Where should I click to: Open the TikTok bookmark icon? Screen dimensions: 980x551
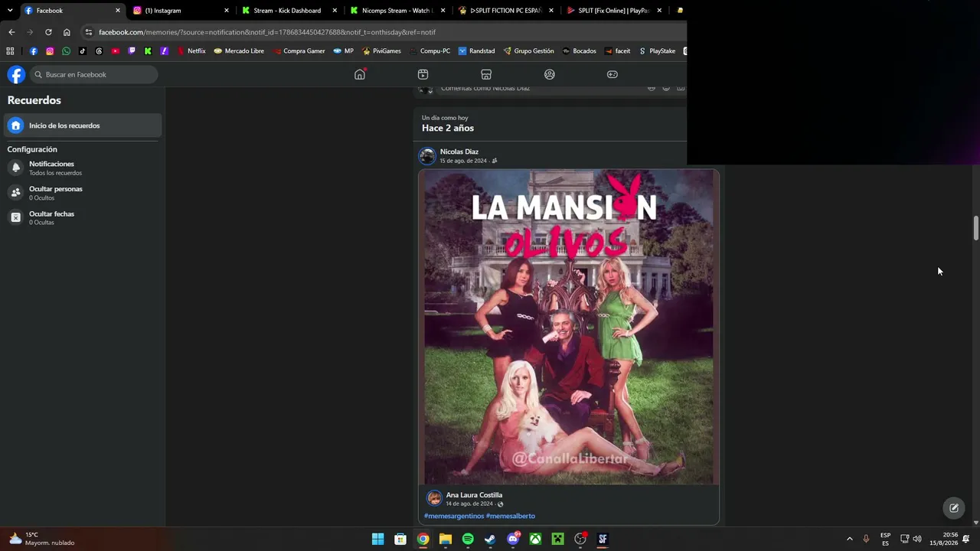(x=83, y=51)
